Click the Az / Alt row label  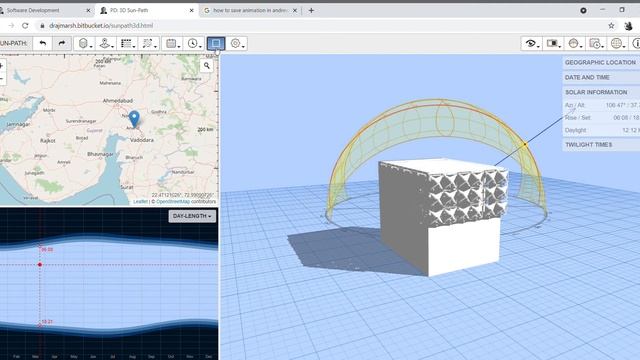coord(574,105)
